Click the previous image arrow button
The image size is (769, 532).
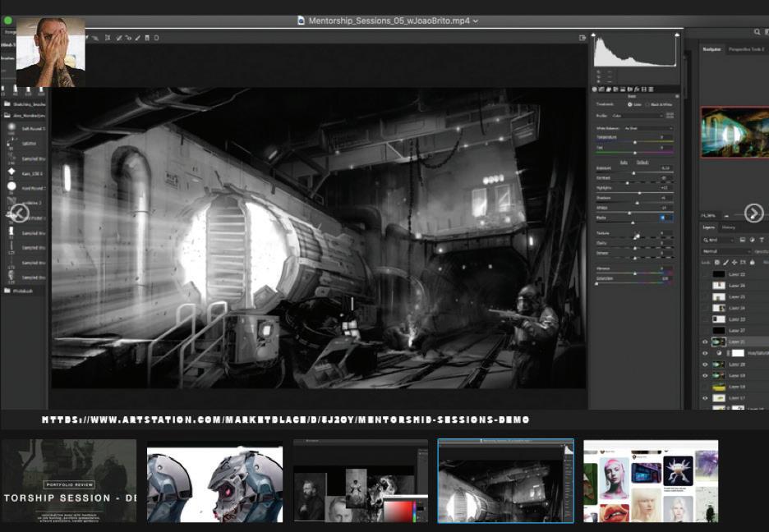pos(19,213)
